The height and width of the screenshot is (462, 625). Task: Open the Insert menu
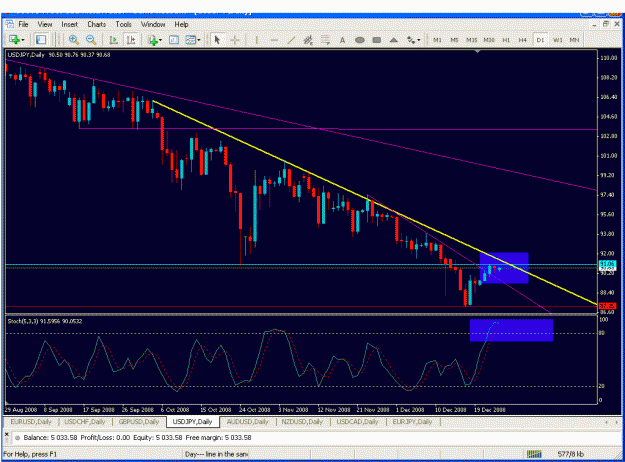(x=69, y=24)
